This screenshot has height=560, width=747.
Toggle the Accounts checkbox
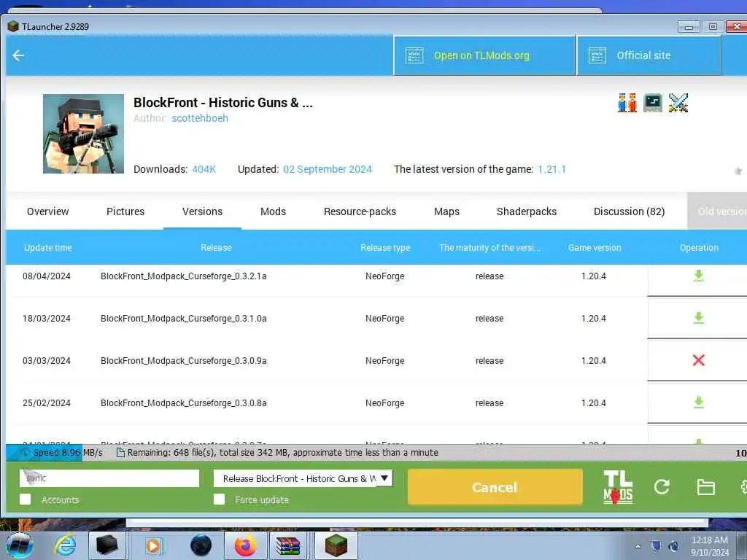pos(26,499)
